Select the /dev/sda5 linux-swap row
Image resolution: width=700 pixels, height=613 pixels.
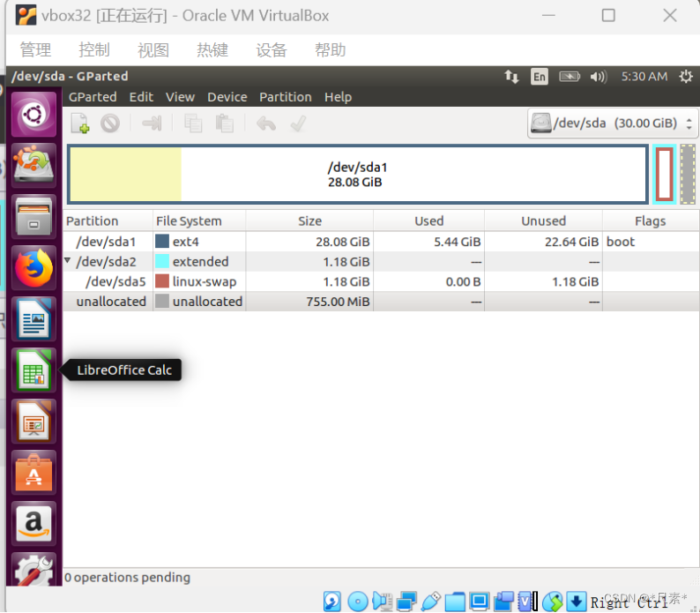click(381, 282)
